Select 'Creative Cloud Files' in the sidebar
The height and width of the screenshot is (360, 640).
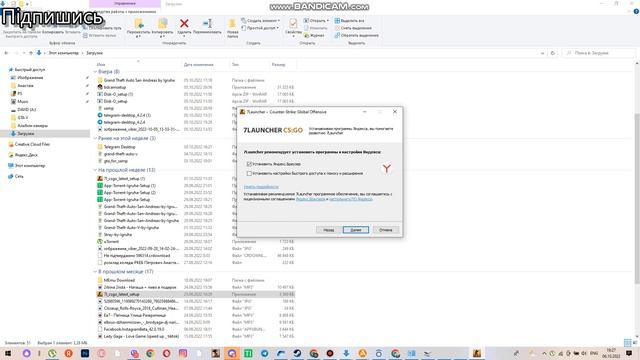tap(32, 144)
